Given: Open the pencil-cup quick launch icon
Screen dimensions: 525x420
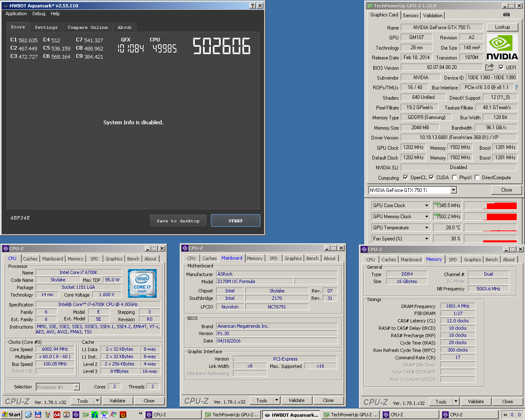Looking at the screenshot, I should (47, 415).
